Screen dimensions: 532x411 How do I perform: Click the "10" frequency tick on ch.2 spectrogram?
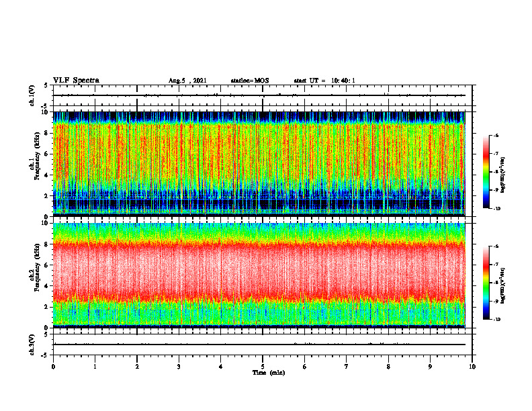point(46,223)
